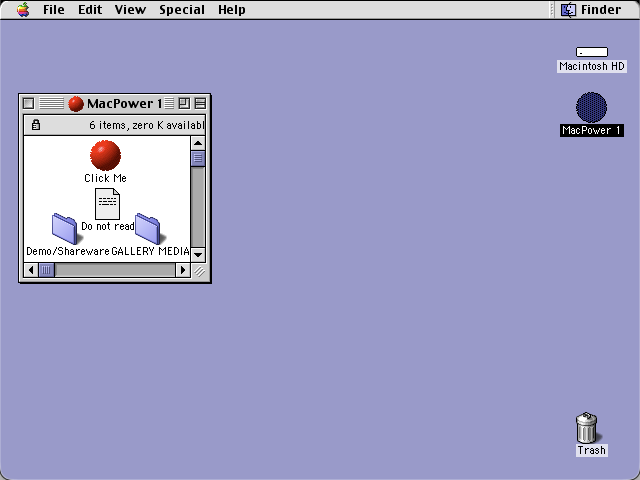
Task: Select the Do not read document icon
Action: tap(107, 204)
